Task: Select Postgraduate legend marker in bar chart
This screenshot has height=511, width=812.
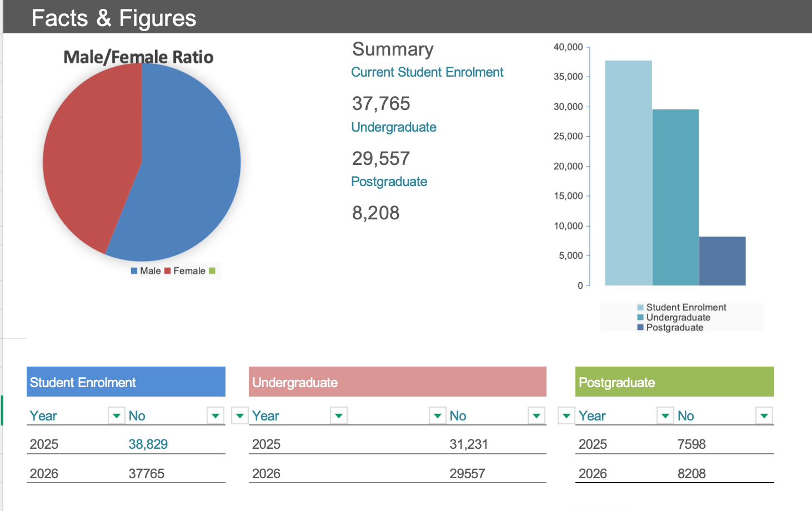Action: tap(640, 328)
